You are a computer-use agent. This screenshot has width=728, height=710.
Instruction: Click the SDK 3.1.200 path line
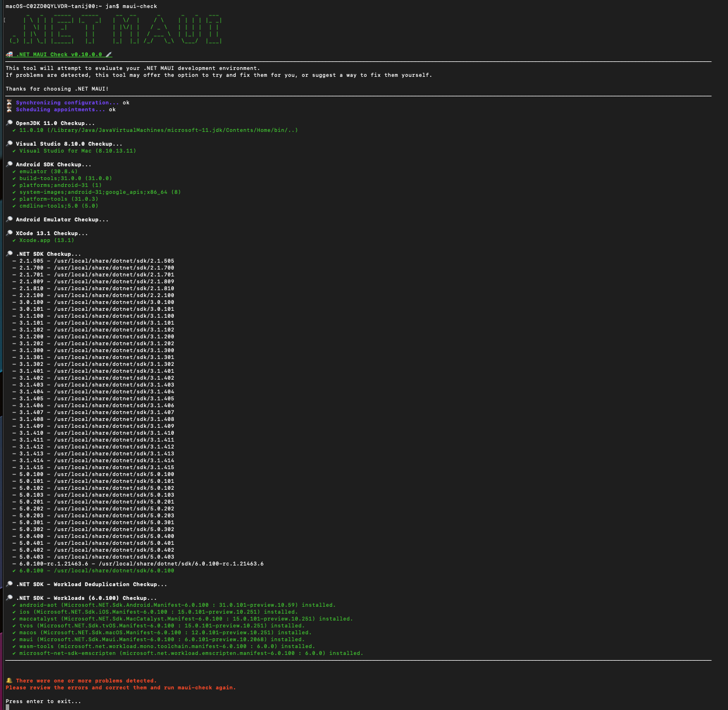94,337
